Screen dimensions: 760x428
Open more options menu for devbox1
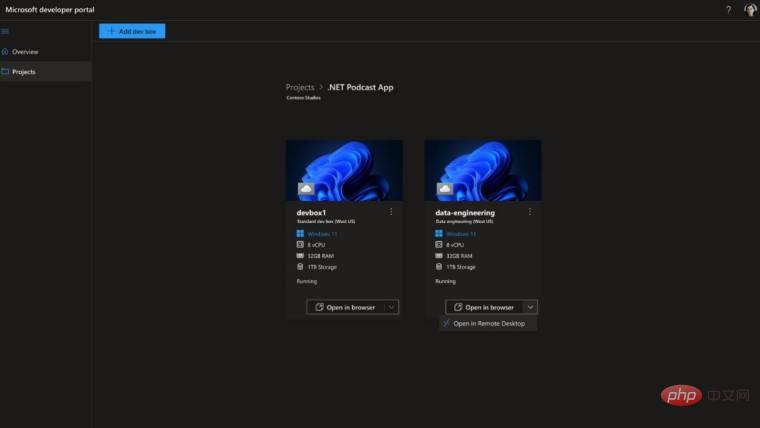click(391, 212)
